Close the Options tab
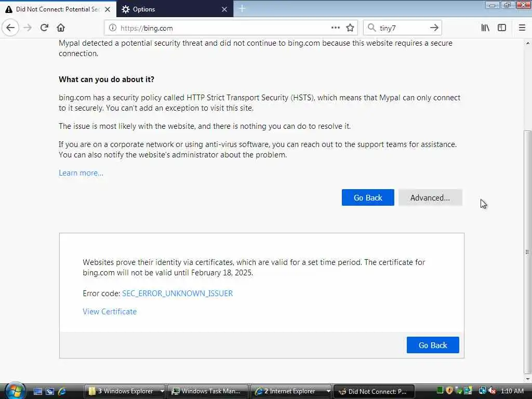 (224, 9)
